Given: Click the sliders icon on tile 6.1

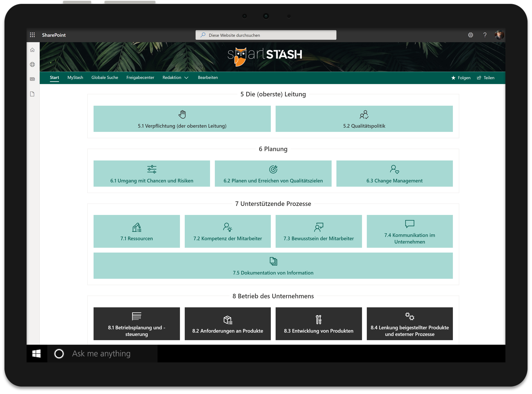Looking at the screenshot, I should pos(152,169).
